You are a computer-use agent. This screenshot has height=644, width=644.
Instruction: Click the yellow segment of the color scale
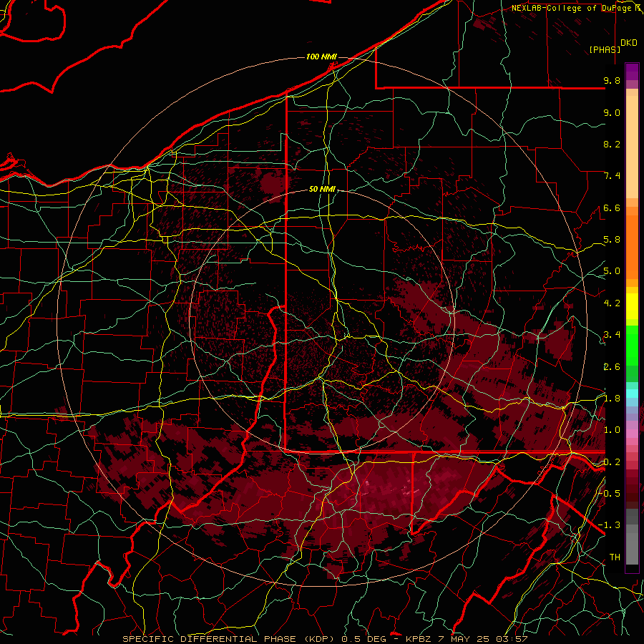tap(632, 306)
